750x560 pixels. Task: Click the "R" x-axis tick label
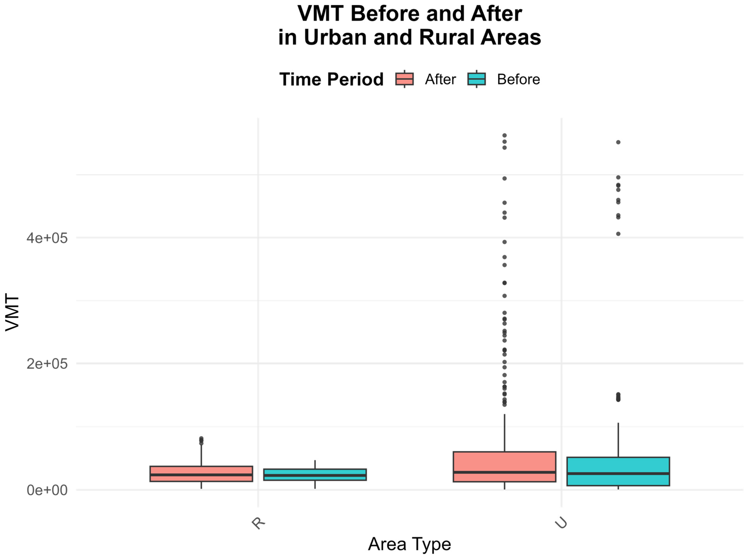258,523
